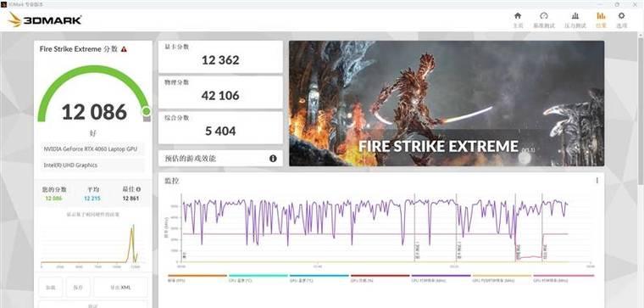Screen dimensions: 644x308
Task: Toggle the cyan CPU temperature legend
Action: coord(258,278)
